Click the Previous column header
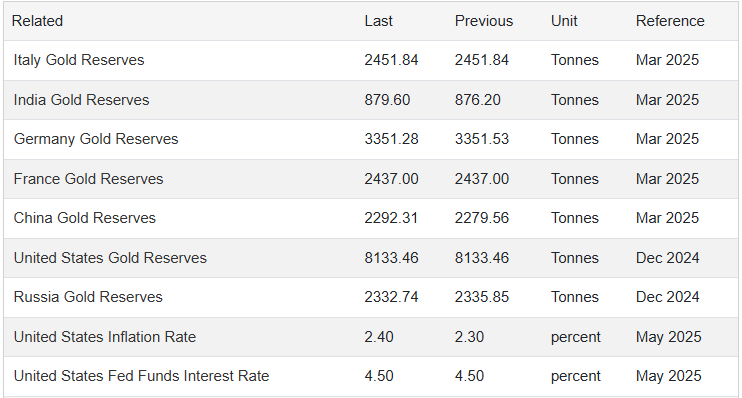Screen dimensions: 742x398 [484, 21]
